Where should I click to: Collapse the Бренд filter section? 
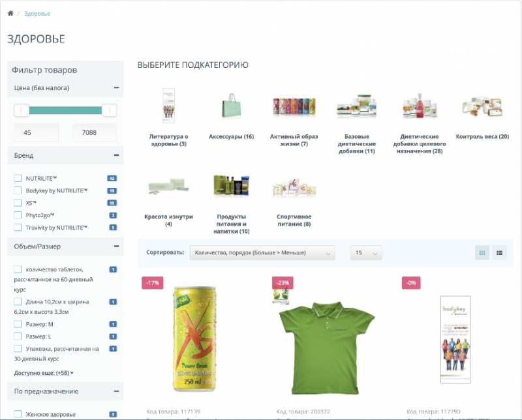pyautogui.click(x=116, y=156)
